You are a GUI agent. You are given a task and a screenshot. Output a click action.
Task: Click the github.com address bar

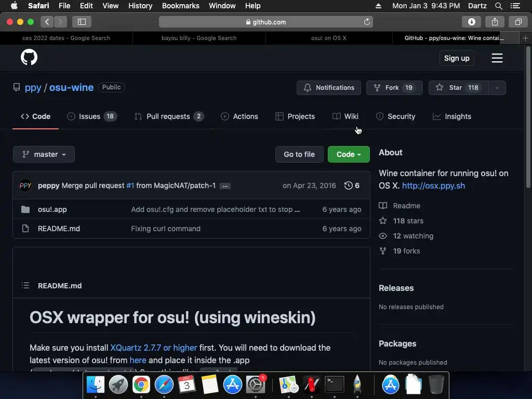tap(265, 22)
